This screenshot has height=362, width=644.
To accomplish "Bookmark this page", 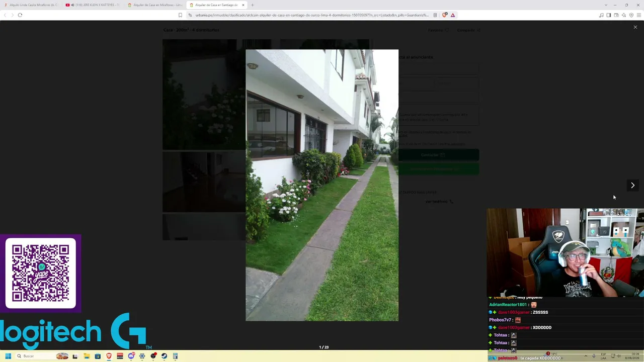I will click(180, 15).
